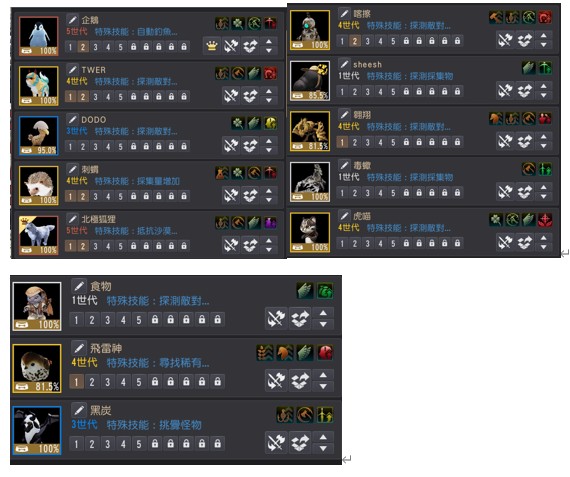Click the open box icon for DODO
Screen dimensions: 570x477
(x=250, y=145)
